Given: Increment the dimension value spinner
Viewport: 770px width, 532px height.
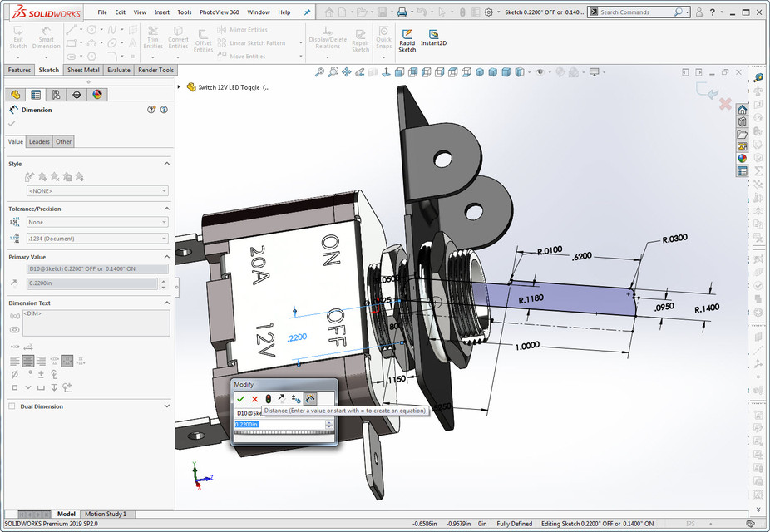Looking at the screenshot, I should (329, 422).
